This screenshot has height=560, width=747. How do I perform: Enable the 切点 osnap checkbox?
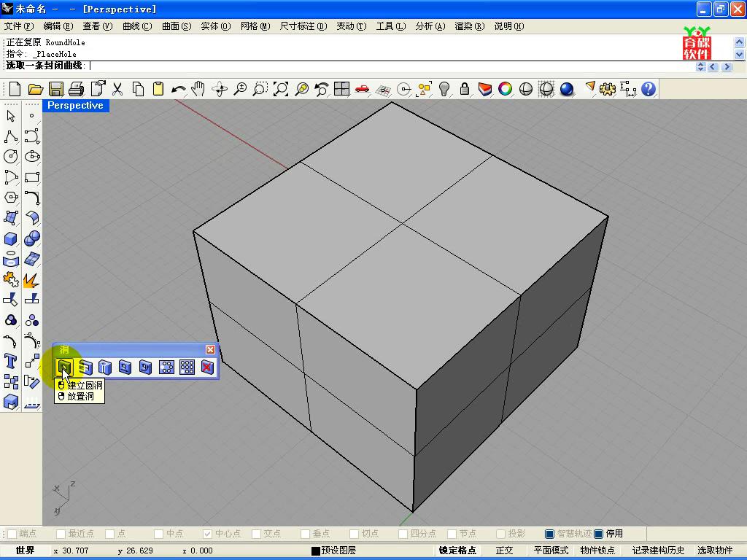coord(354,534)
